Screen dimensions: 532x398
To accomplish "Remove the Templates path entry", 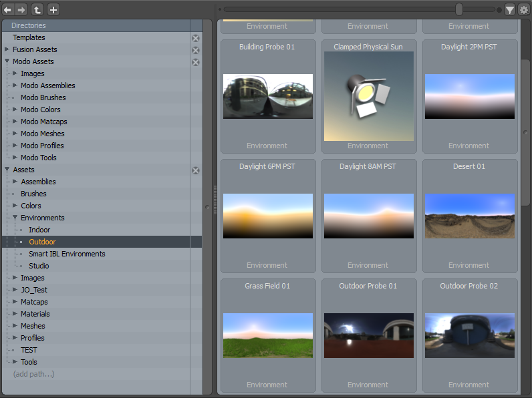I will point(196,38).
